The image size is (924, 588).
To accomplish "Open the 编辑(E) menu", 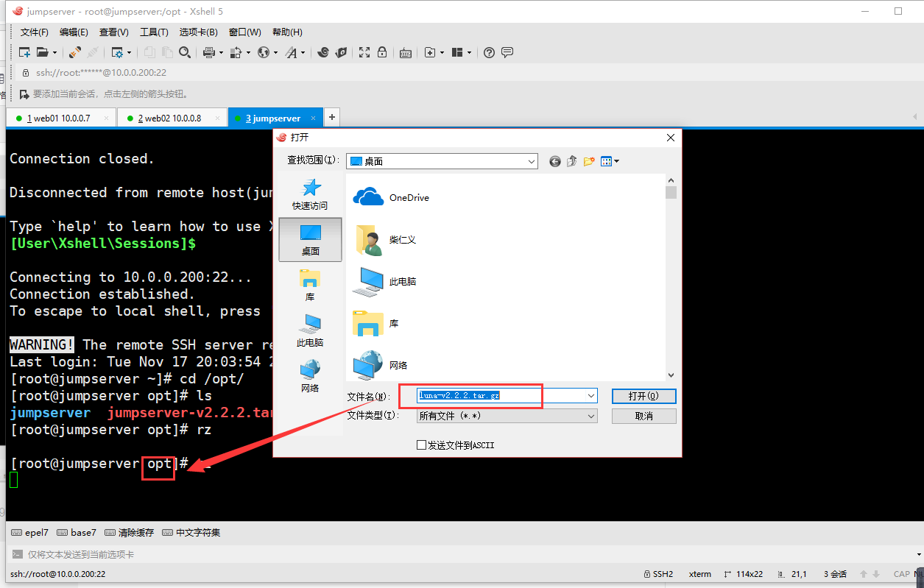I will (x=74, y=32).
